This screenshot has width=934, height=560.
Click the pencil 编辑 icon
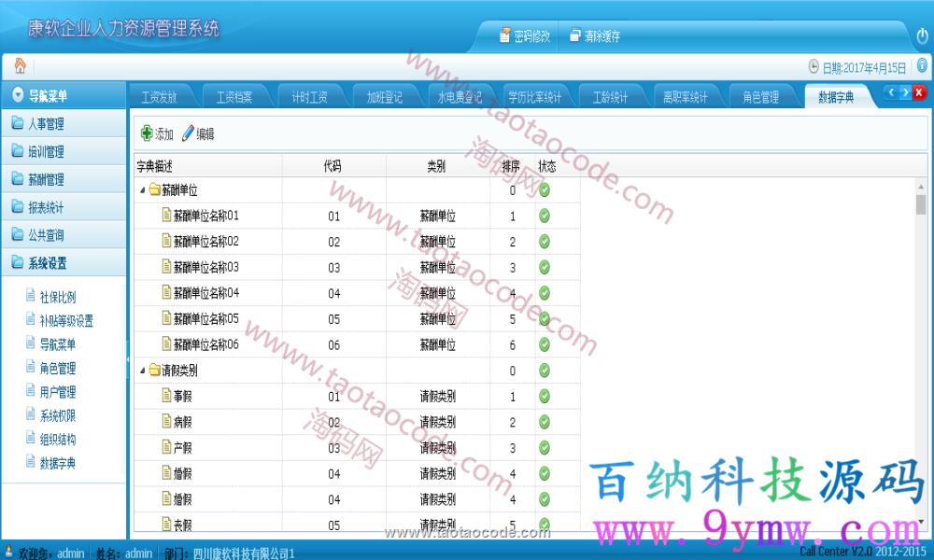tap(188, 133)
